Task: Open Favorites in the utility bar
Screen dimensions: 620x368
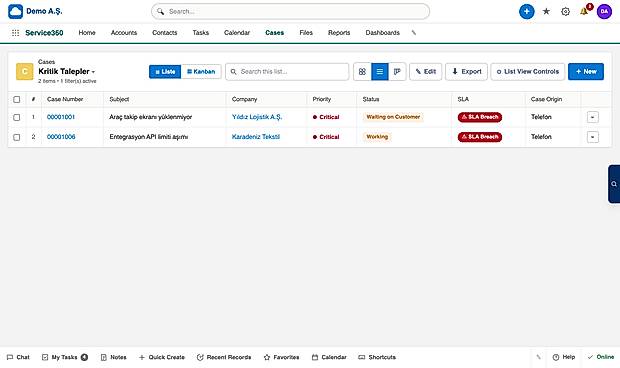Action: click(x=281, y=357)
